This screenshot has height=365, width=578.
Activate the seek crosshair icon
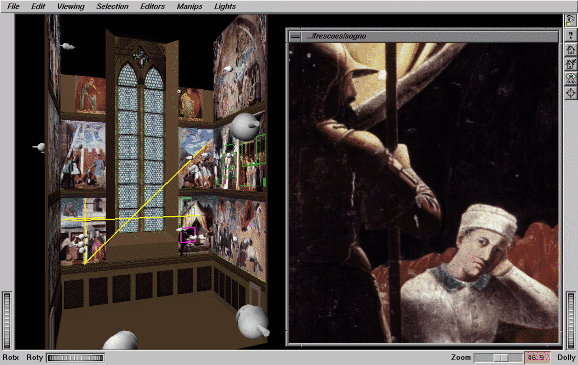570,93
